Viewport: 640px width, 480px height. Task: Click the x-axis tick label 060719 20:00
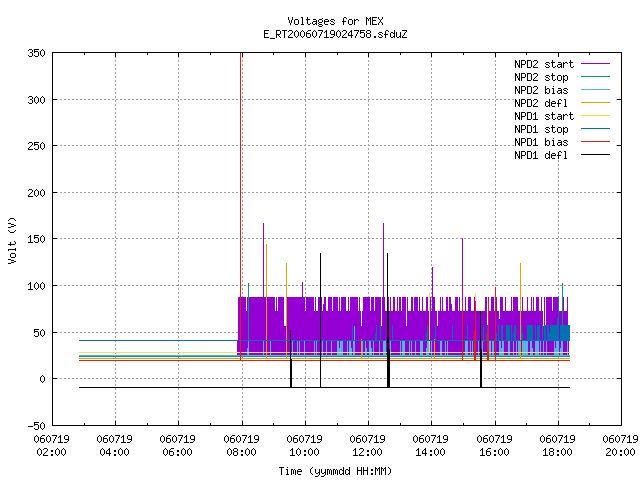(620, 446)
